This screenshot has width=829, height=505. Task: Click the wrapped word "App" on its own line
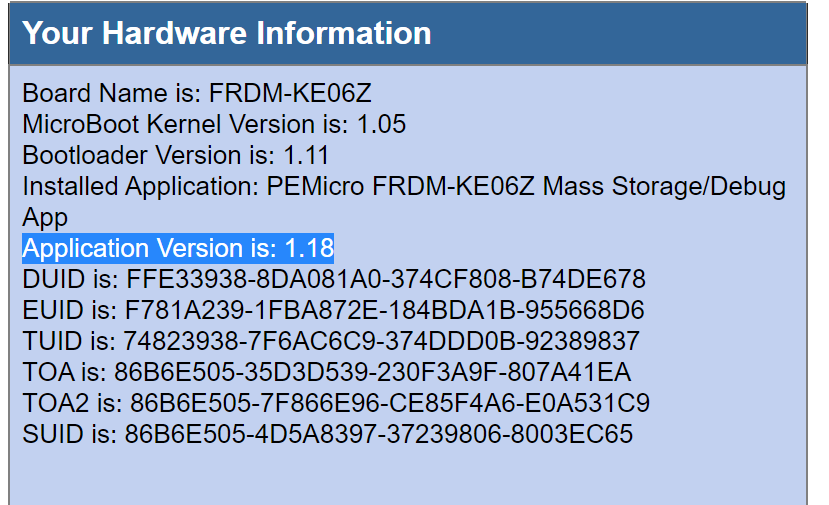coord(45,218)
